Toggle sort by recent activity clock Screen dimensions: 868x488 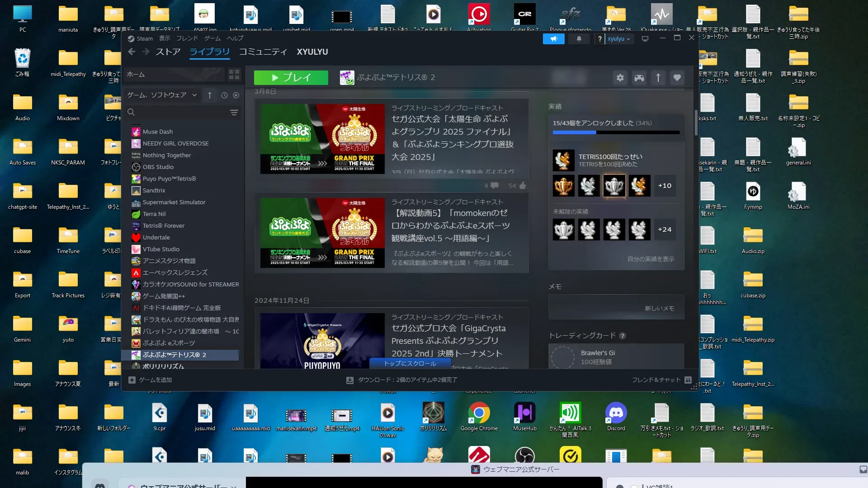[x=224, y=95]
